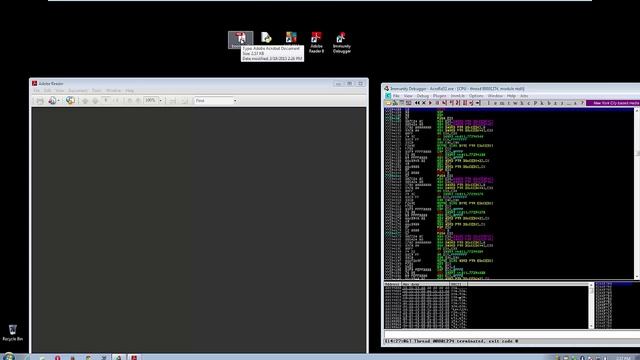Open Plugins menu in Immunity Debugger
Viewport: 640px width, 360px height.
(x=440, y=96)
